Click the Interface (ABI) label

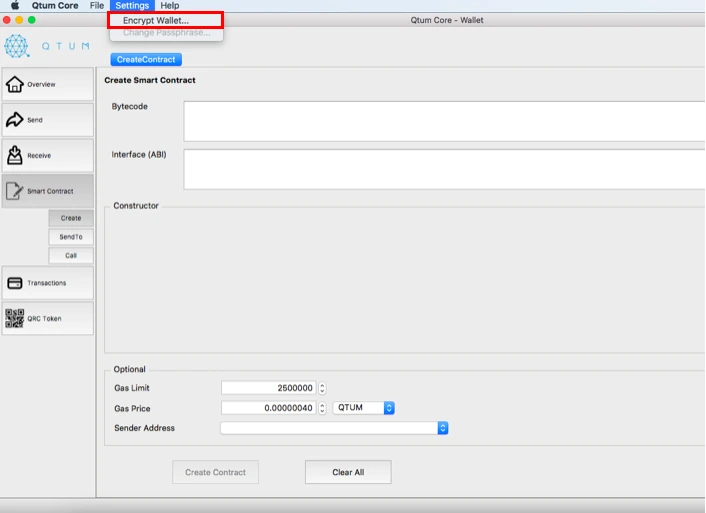[x=139, y=154]
